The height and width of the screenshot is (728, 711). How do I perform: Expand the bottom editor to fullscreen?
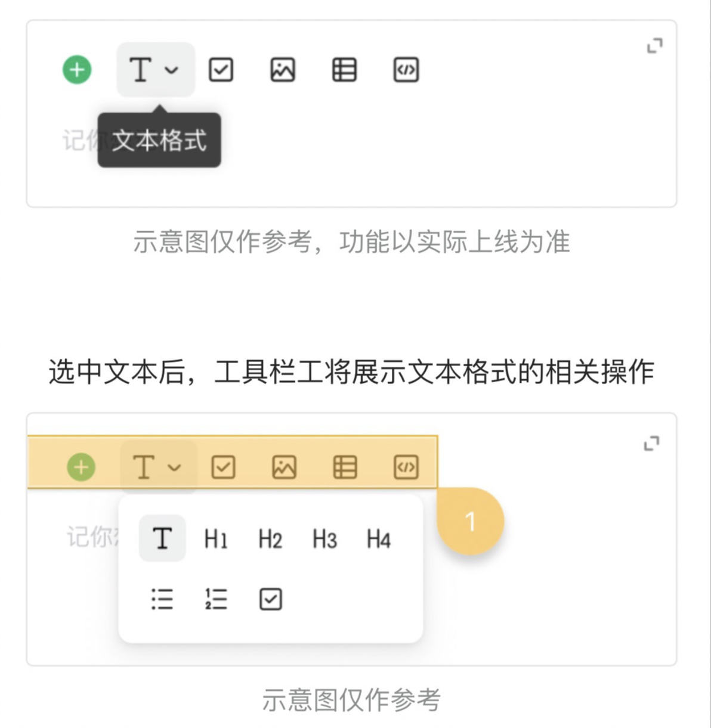coord(652,444)
